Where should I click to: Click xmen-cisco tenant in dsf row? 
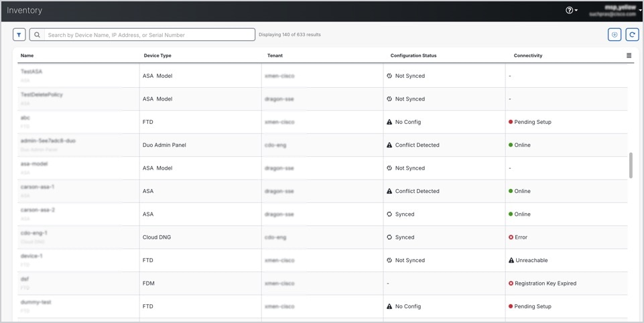pyautogui.click(x=279, y=283)
